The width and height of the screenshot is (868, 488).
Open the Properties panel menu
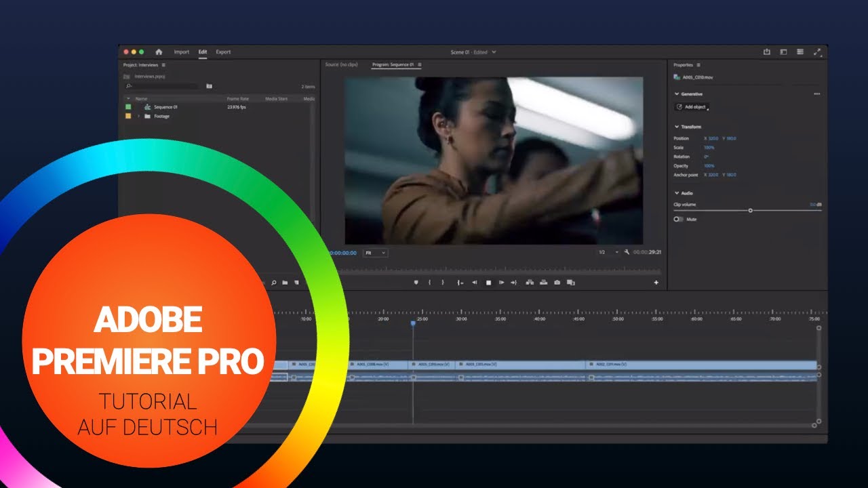698,65
